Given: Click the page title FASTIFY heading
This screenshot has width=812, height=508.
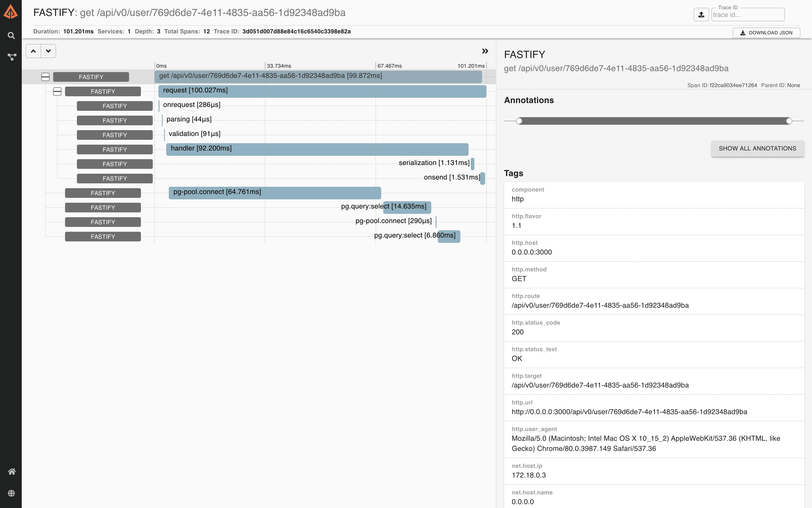Looking at the screenshot, I should click(54, 13).
